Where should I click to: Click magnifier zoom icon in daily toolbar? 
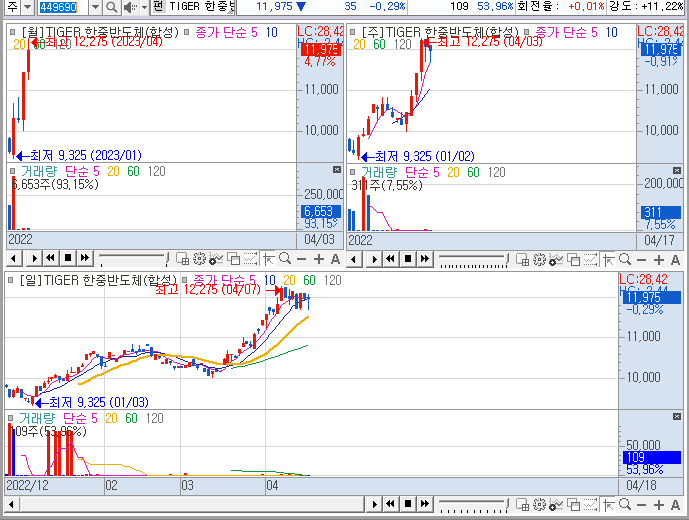(625, 505)
